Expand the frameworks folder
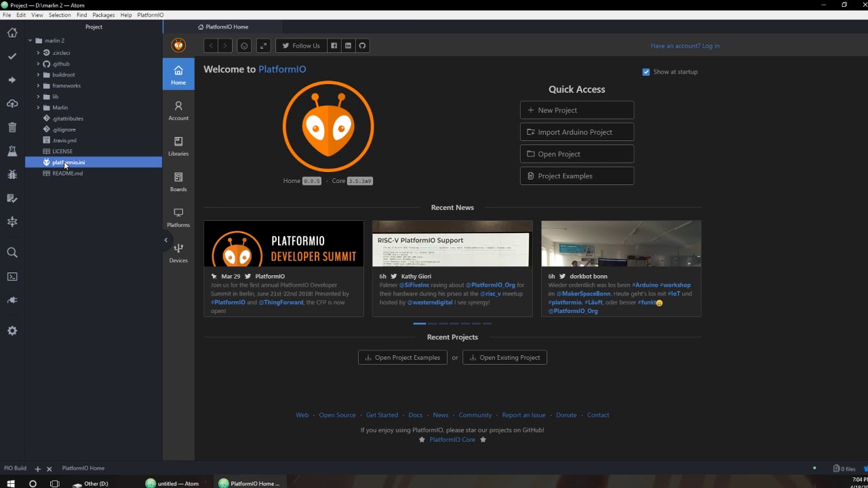 pyautogui.click(x=38, y=85)
